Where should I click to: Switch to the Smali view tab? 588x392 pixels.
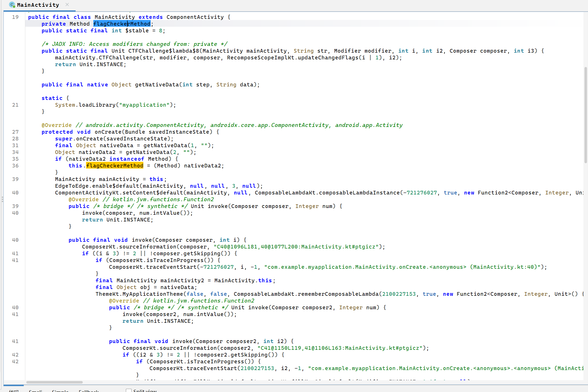pos(36,391)
